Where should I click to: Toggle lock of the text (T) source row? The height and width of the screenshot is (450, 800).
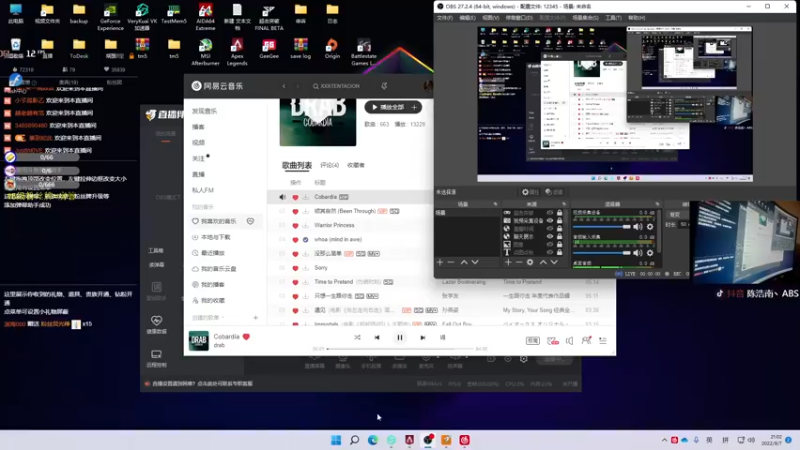point(560,252)
